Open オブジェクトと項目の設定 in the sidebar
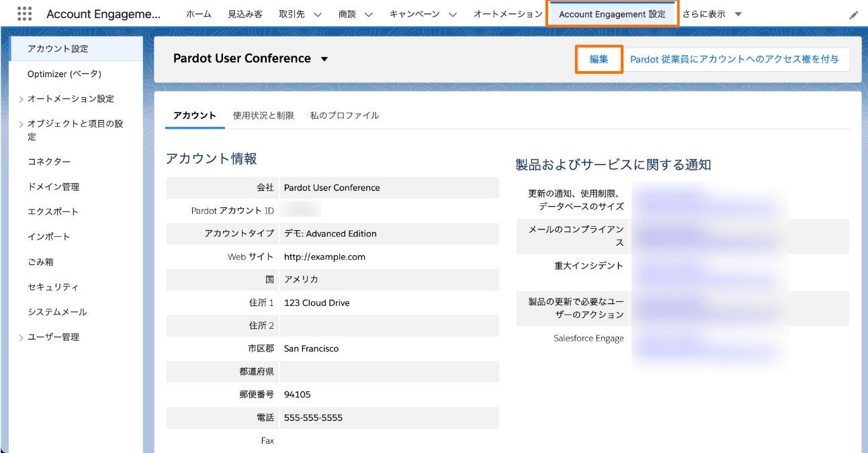This screenshot has height=453, width=868. 75,130
